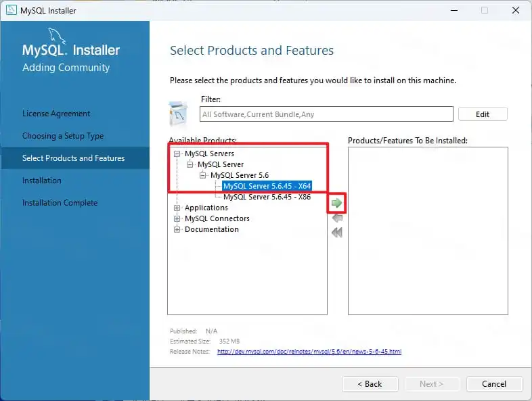This screenshot has height=401, width=532.
Task: Select the MySQL Connectors label
Action: [217, 218]
